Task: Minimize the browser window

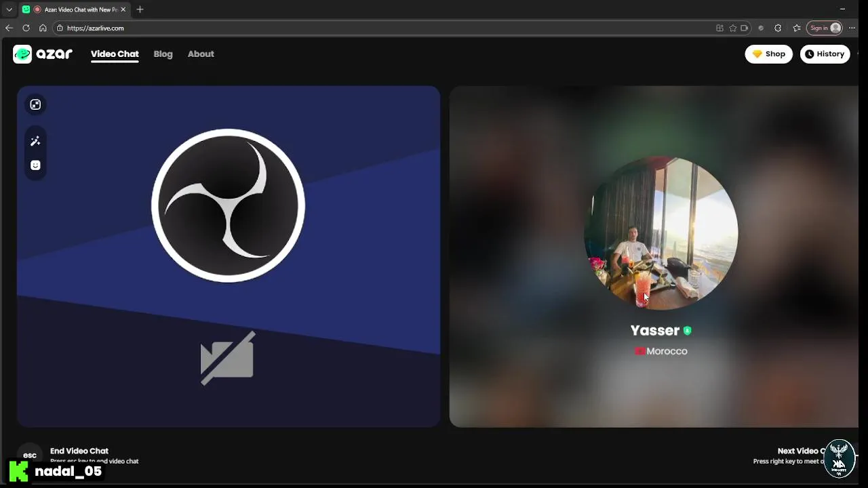Action: pyautogui.click(x=842, y=9)
